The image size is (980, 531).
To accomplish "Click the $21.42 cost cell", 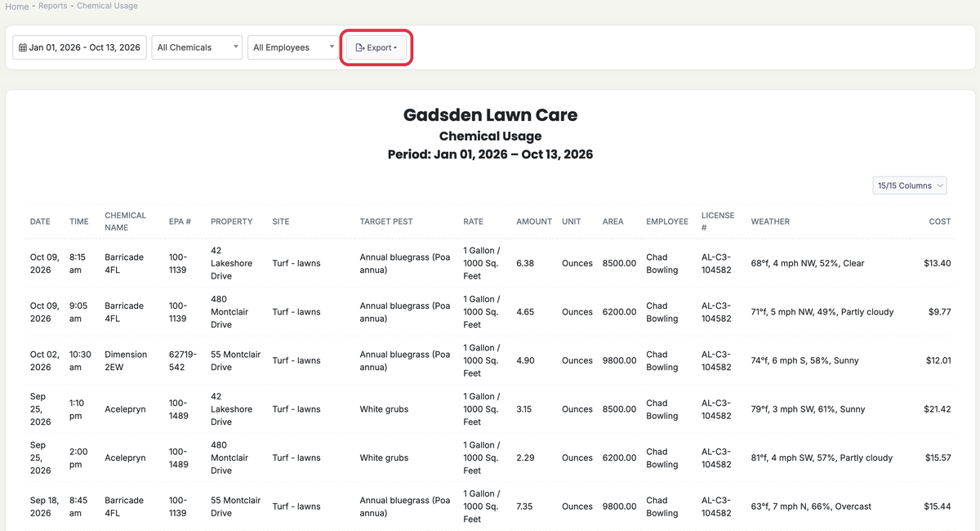I will pos(938,409).
